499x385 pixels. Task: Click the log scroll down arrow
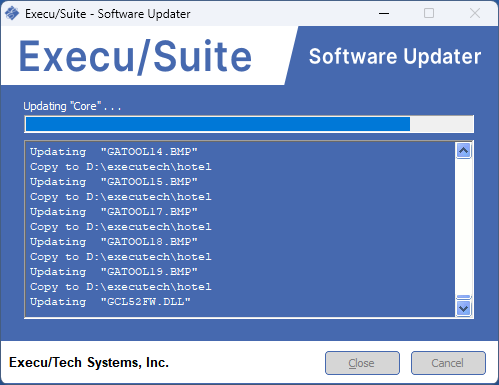[x=463, y=308]
